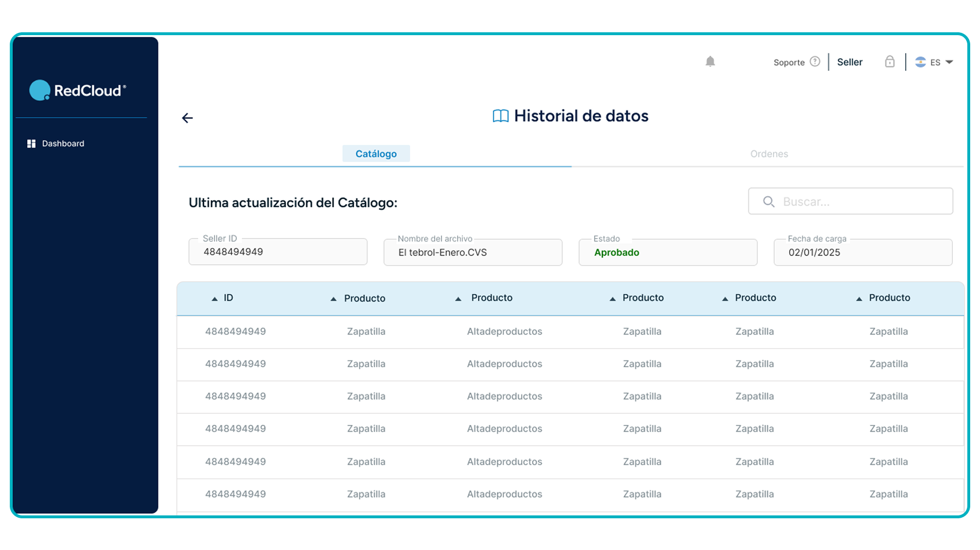Sort table by the ID column arrow
Screen dimensions: 980x550
pyautogui.click(x=214, y=299)
